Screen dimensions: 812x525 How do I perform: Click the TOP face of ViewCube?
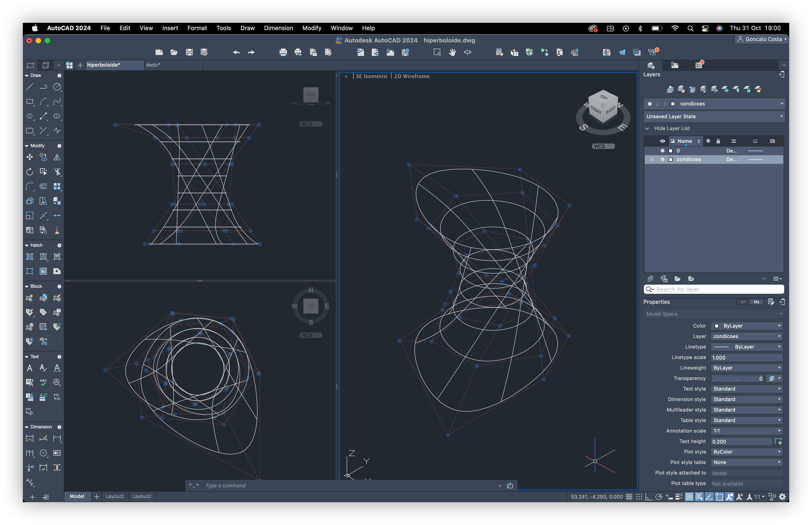(x=603, y=97)
